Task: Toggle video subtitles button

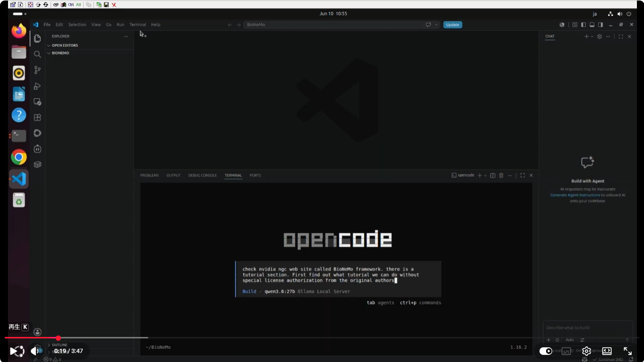Action: tap(566, 351)
